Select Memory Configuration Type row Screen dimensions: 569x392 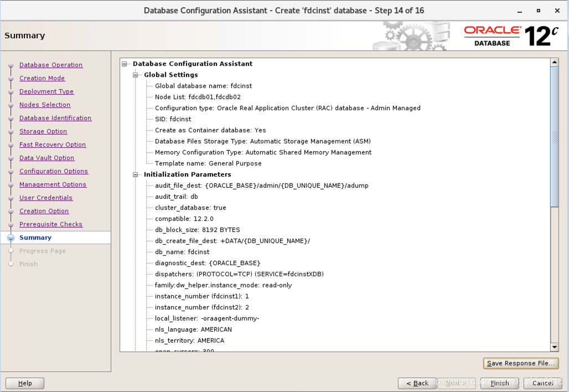(x=263, y=152)
